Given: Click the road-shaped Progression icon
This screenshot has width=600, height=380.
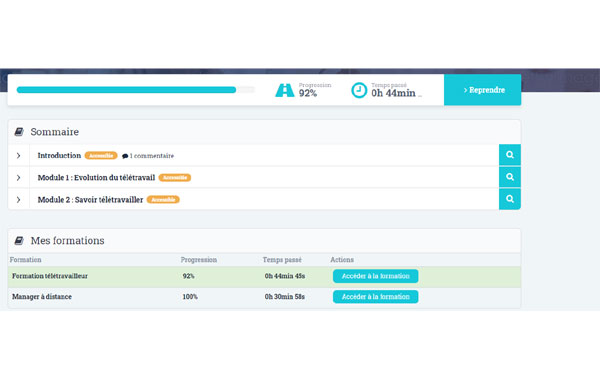Looking at the screenshot, I should 285,90.
